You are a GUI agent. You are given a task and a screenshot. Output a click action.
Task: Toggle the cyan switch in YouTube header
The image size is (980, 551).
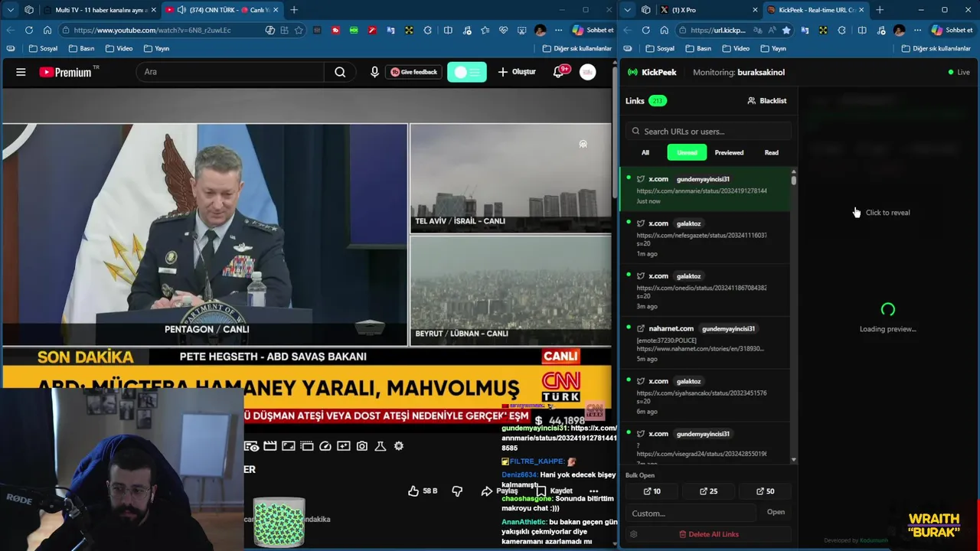point(467,72)
